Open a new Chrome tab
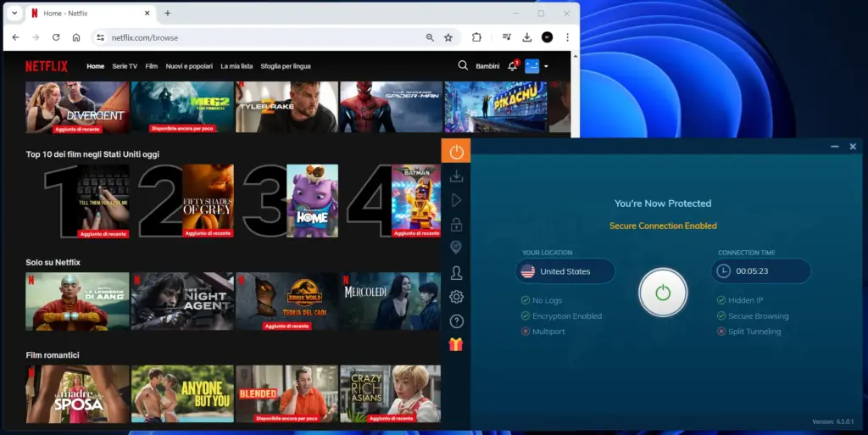The image size is (868, 435). click(x=167, y=13)
